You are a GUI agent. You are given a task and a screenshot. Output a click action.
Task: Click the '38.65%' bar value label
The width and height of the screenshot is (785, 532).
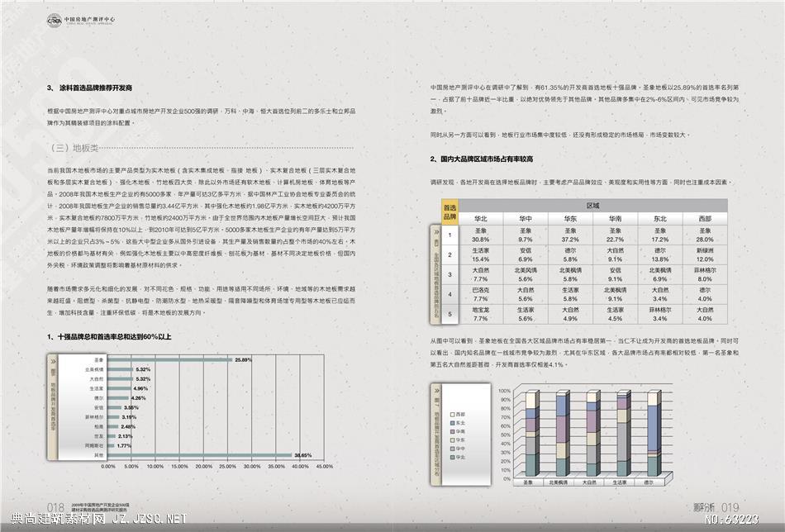tap(303, 455)
